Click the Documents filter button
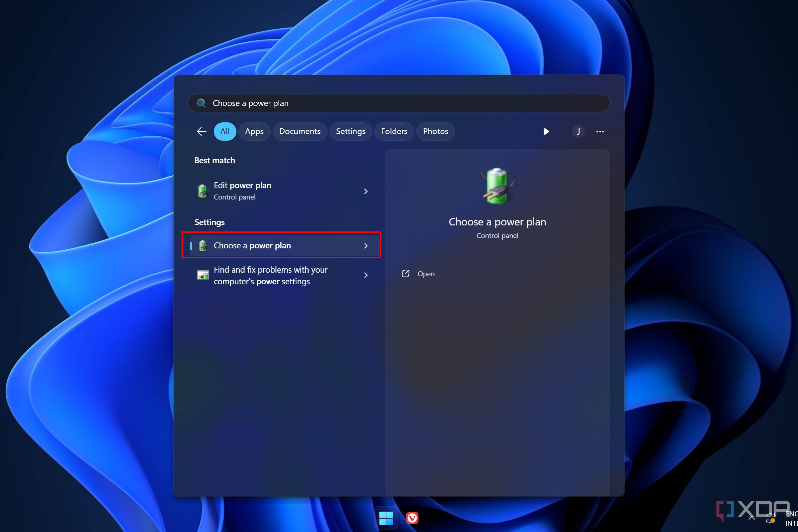Screen dimensions: 798x532 pyautogui.click(x=300, y=131)
